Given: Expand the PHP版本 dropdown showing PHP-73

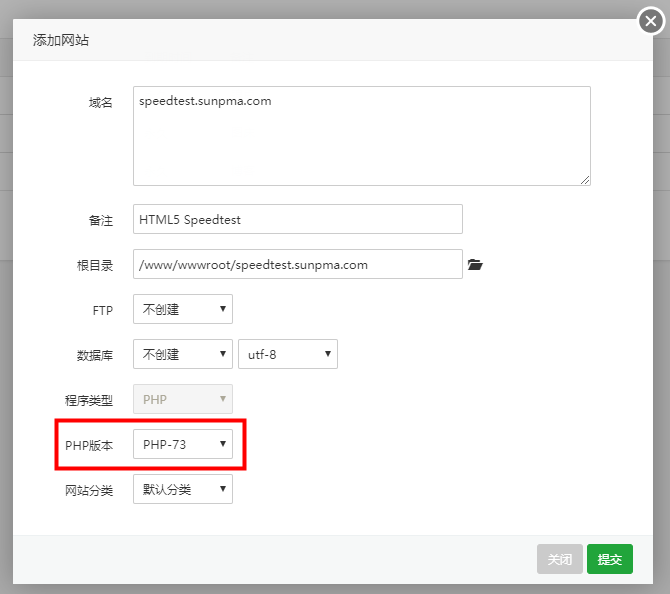Looking at the screenshot, I should 182,444.
